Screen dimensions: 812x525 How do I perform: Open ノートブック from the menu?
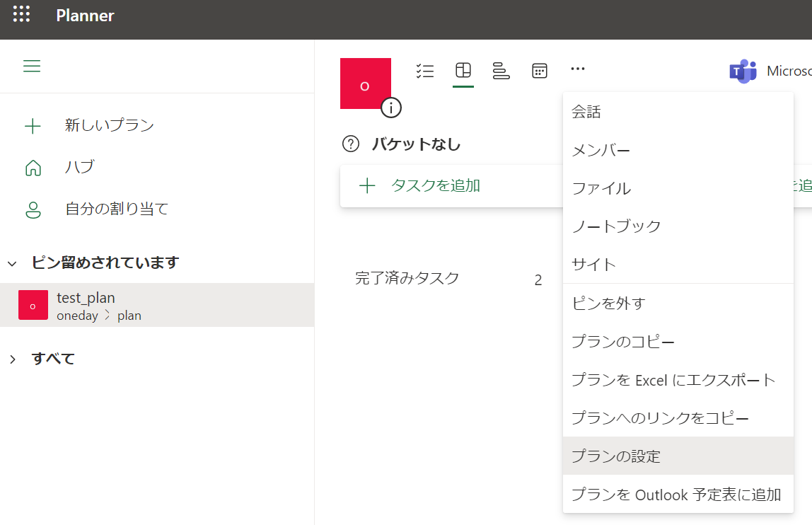pyautogui.click(x=678, y=226)
